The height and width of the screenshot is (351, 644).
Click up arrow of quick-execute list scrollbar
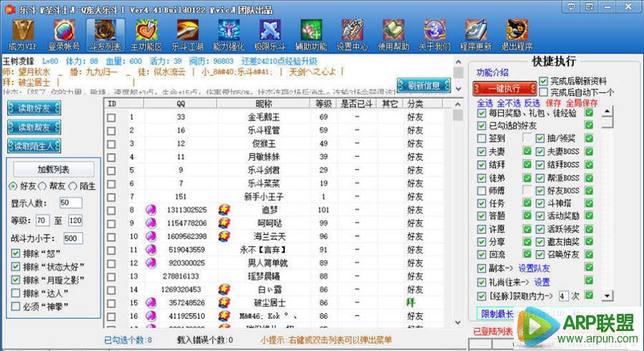[607, 111]
